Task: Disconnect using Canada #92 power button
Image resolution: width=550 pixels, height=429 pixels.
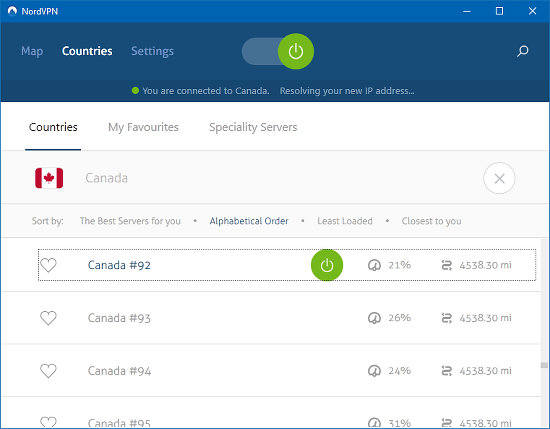Action: [x=327, y=265]
